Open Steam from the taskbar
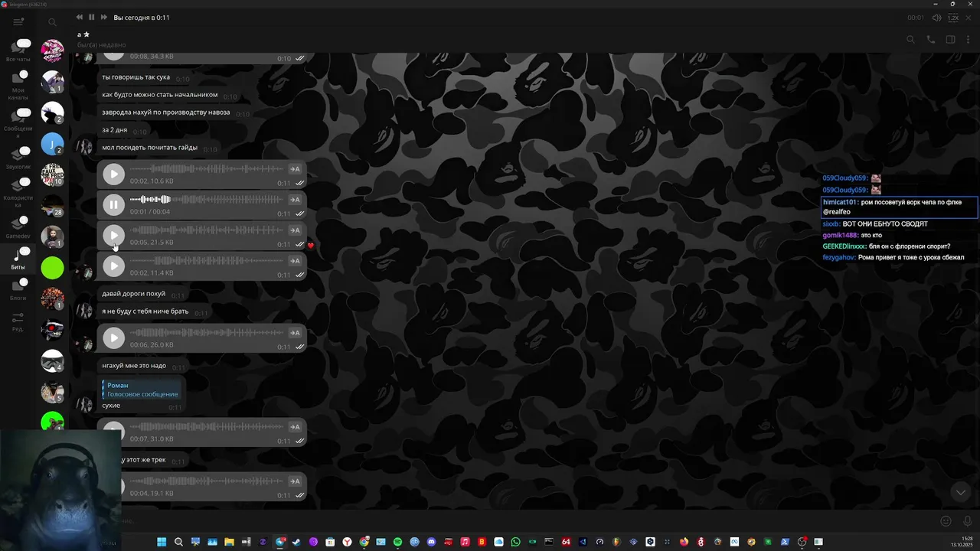Screen dimensions: 980x551 coord(296,542)
